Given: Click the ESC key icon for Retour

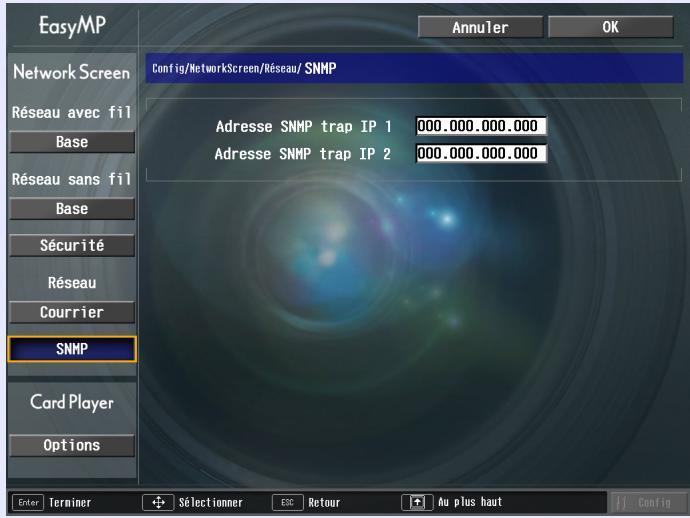Looking at the screenshot, I should click(x=288, y=502).
